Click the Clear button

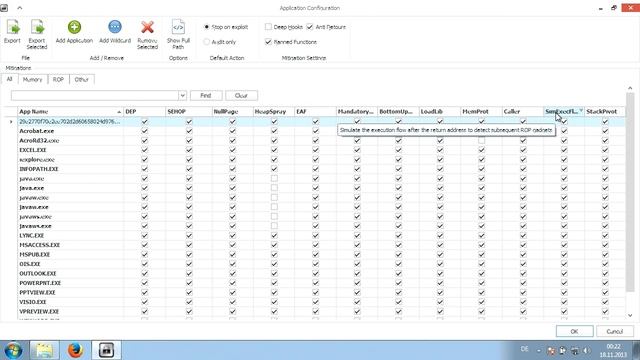pyautogui.click(x=241, y=96)
